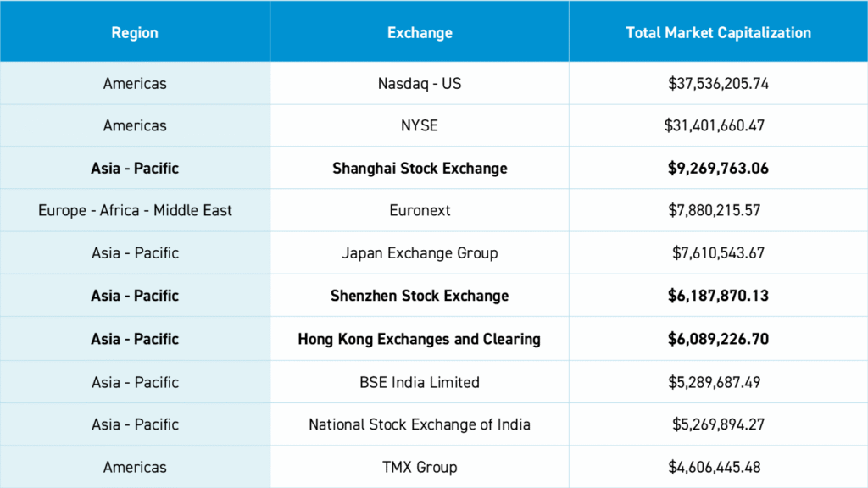Screen dimensions: 868x488
Task: Click the Japan Exchange Group cell
Action: (x=420, y=252)
